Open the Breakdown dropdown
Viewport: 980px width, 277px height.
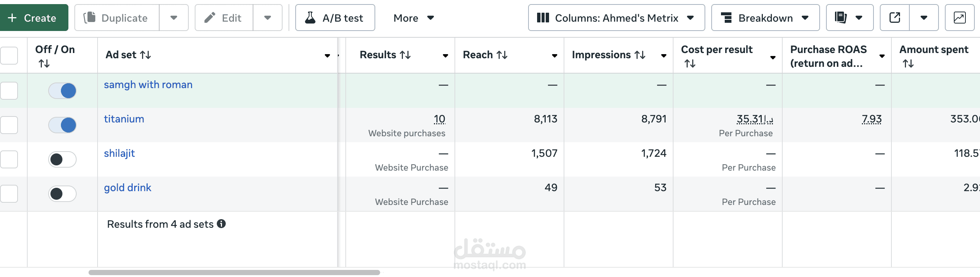pos(765,18)
